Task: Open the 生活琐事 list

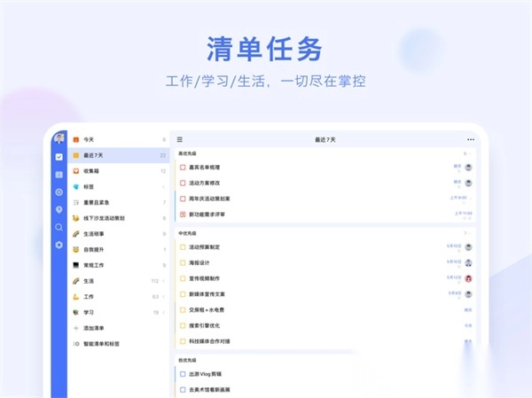Action: tap(119, 234)
